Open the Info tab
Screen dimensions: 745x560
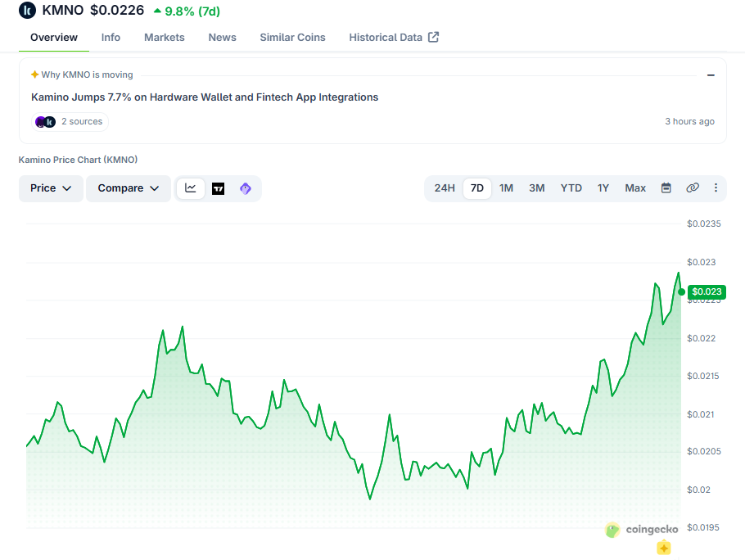[111, 38]
